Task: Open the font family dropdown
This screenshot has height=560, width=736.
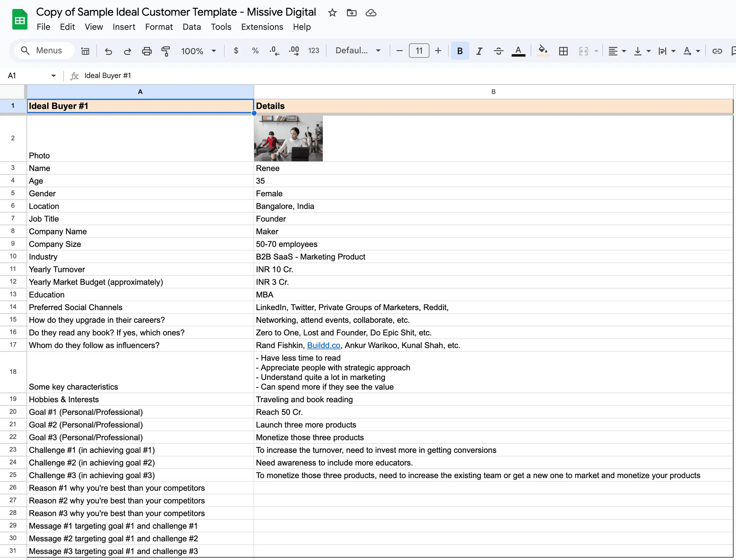Action: tap(358, 51)
